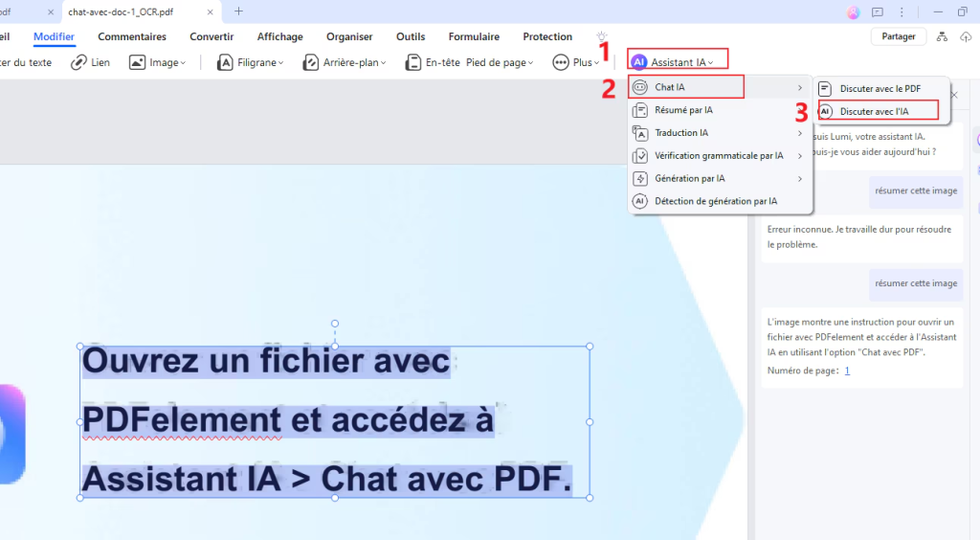
Task: Click the Lien link tool icon
Action: click(78, 62)
